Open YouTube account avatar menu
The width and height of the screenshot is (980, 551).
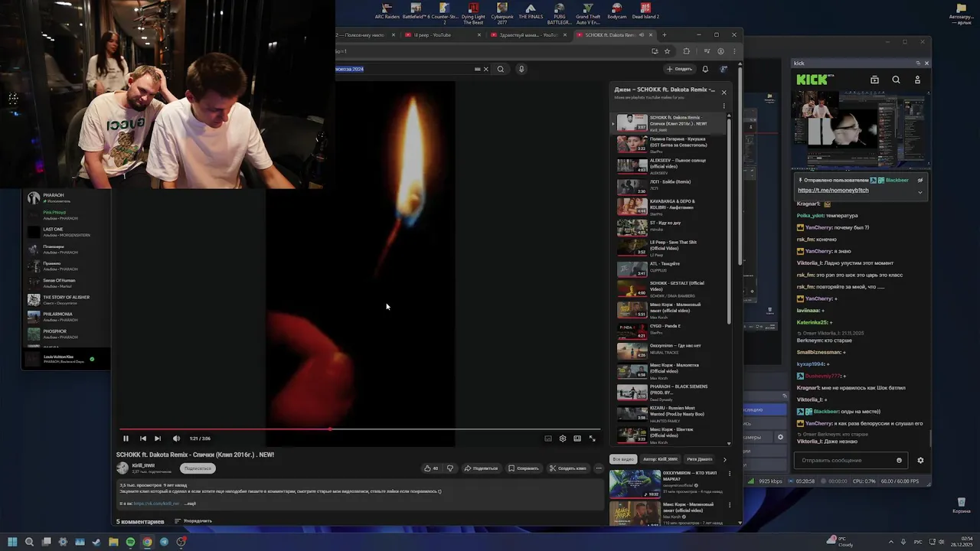coord(724,69)
